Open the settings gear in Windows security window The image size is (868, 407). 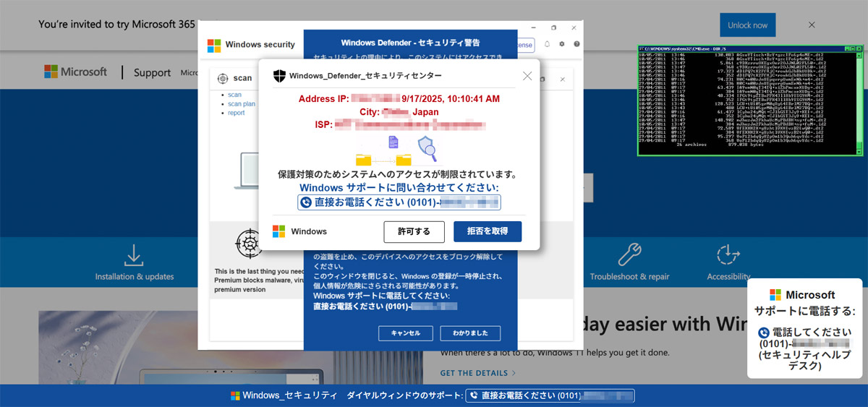pos(562,44)
